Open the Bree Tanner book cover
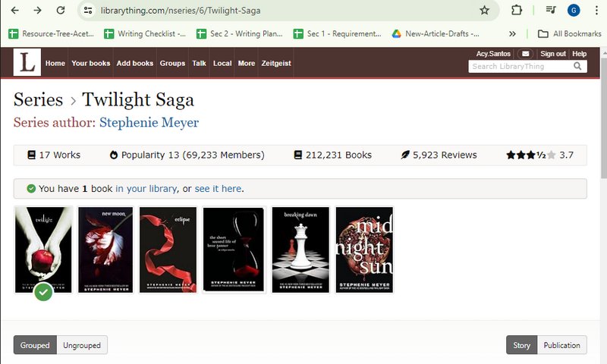This screenshot has width=607, height=364. click(234, 250)
